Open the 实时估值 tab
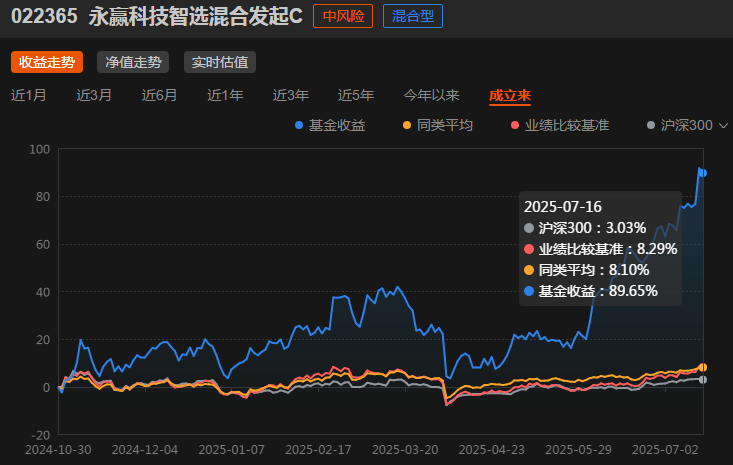This screenshot has width=733, height=465. point(220,62)
